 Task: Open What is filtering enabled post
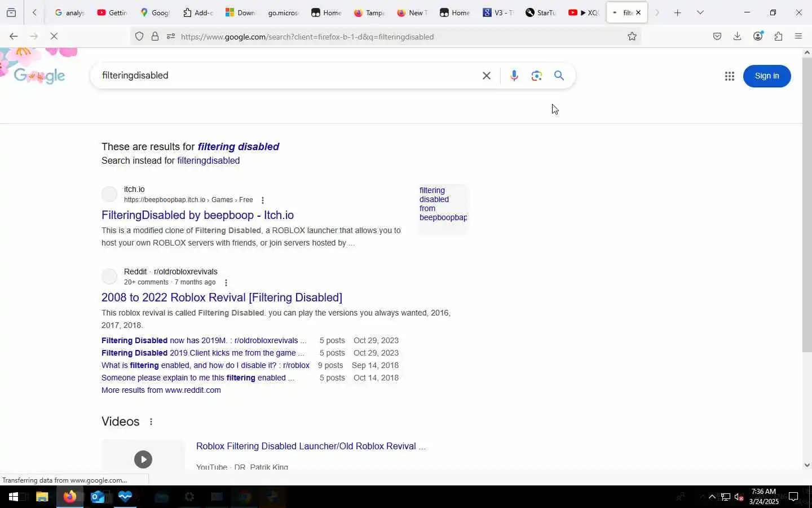(x=205, y=365)
